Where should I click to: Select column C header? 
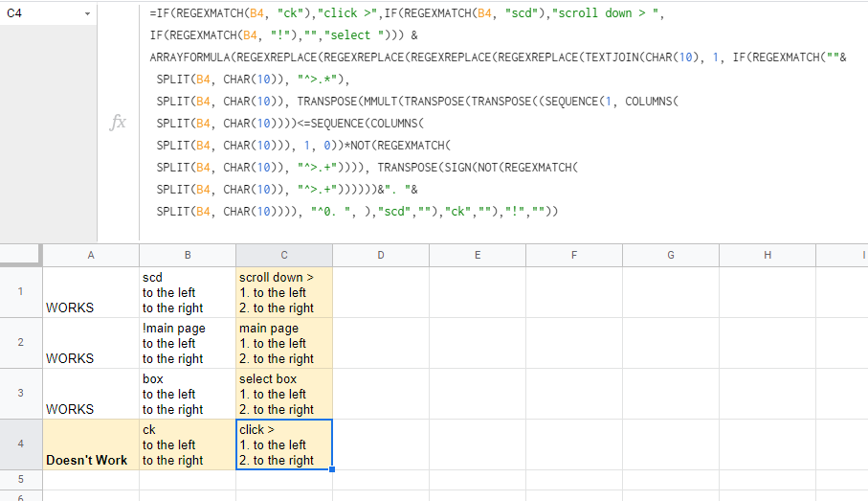(x=284, y=255)
